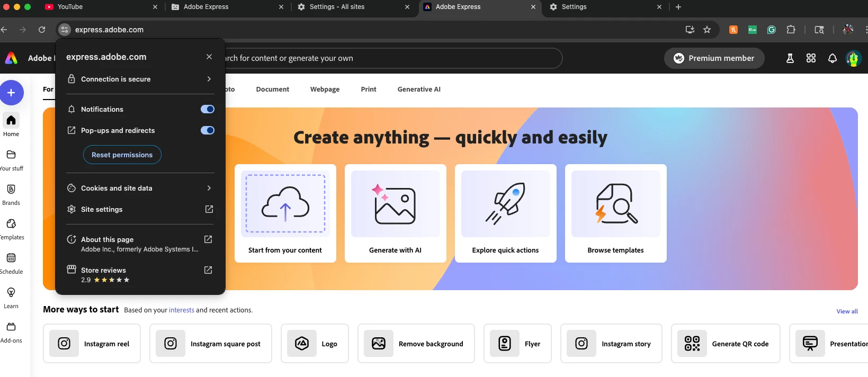Switch to the Generative AI tab
The height and width of the screenshot is (377, 868).
(x=419, y=89)
